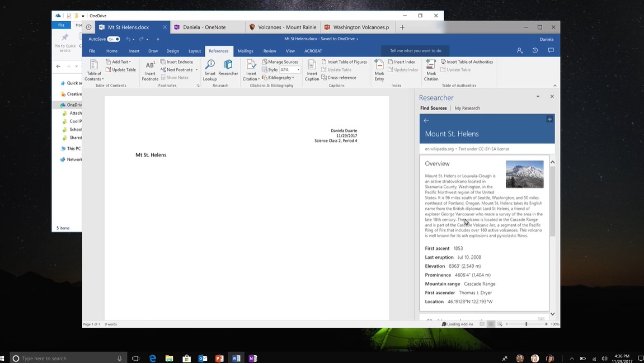Click the zoom slider handle
The height and width of the screenshot is (363, 644).
pos(526,324)
